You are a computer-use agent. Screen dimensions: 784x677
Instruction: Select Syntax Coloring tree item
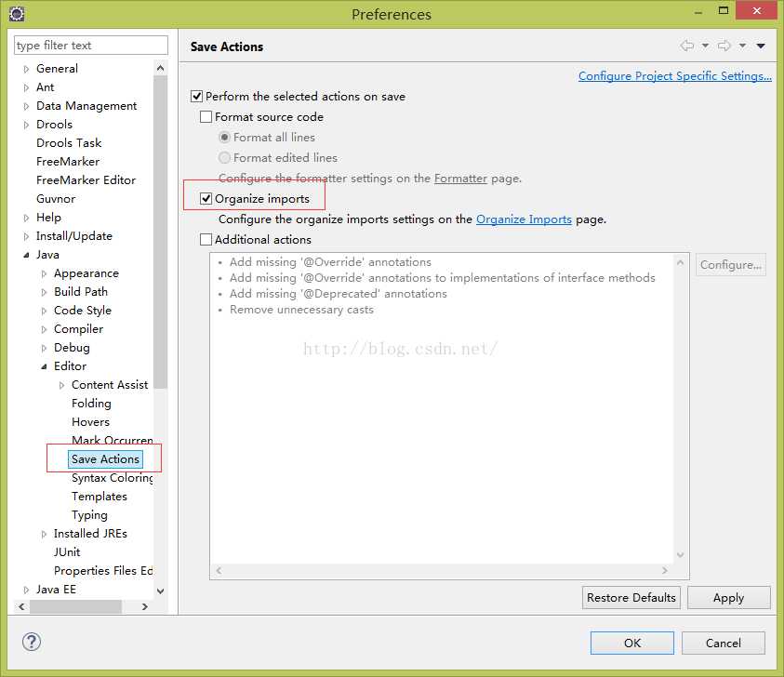pyautogui.click(x=112, y=477)
